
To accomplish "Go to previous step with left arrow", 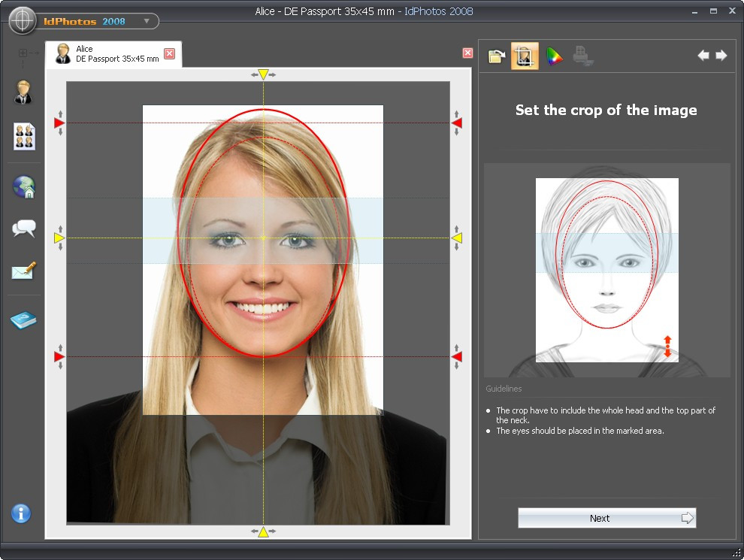I will coord(703,56).
